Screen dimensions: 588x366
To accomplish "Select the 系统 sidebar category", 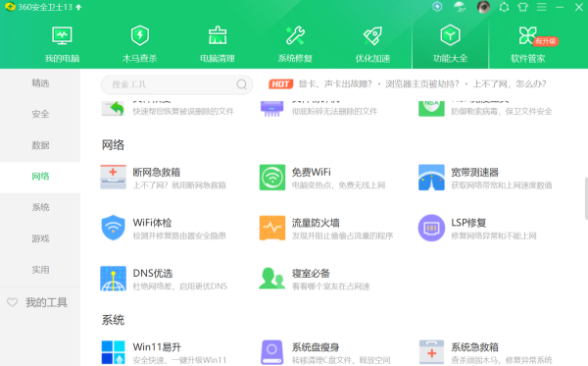I will (x=40, y=207).
